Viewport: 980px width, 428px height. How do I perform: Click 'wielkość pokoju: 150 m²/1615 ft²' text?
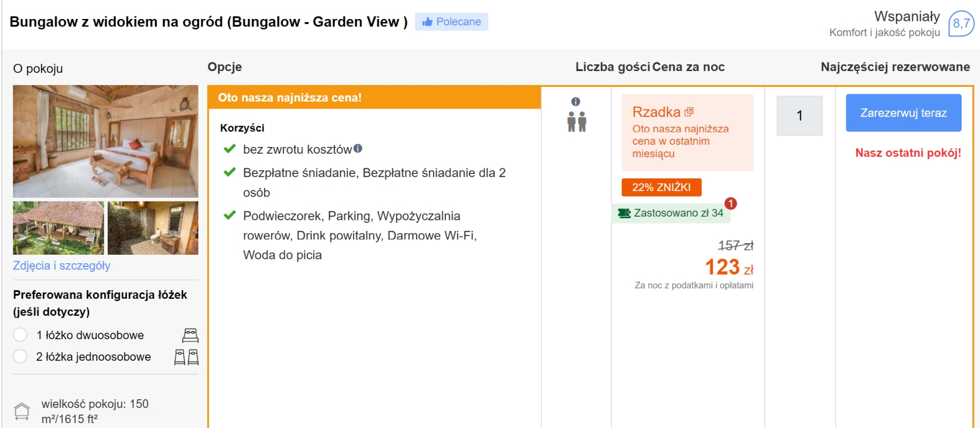95,411
